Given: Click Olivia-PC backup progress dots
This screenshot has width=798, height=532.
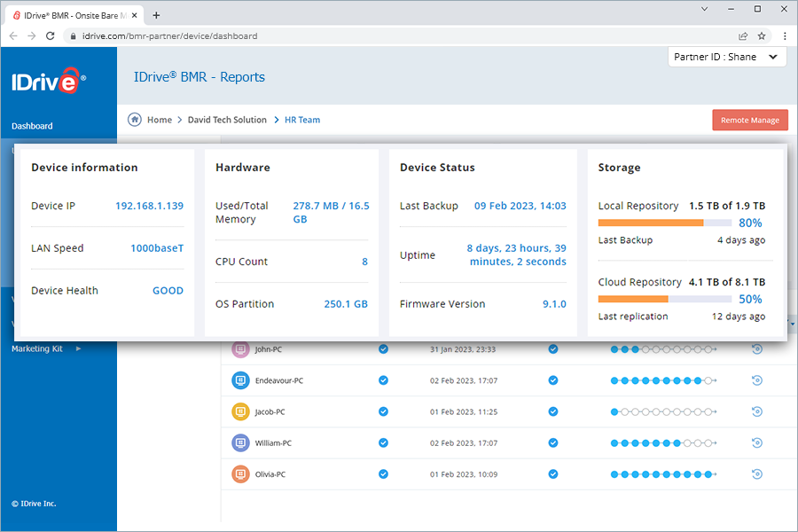Looking at the screenshot, I should coord(663,474).
